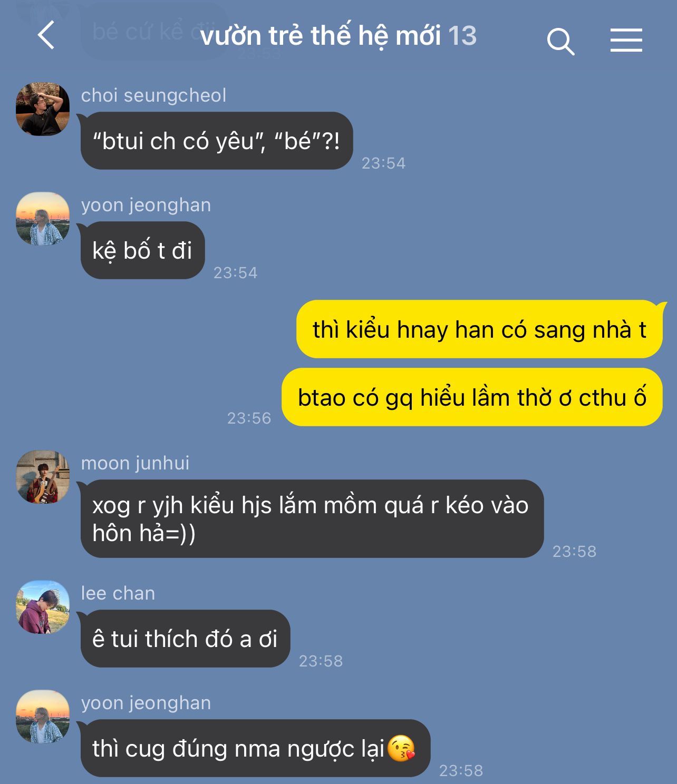Open lee chan's profile avatar
This screenshot has height=784, width=677.
pos(43,607)
